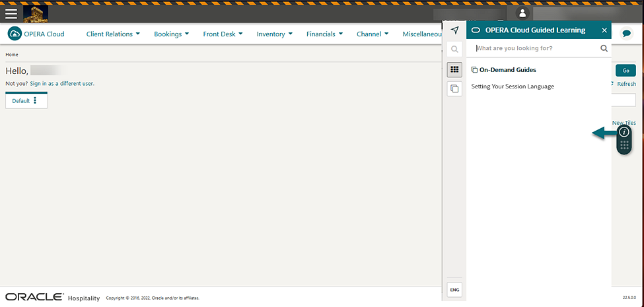This screenshot has width=644, height=307.
Task: Click Sign in as a different user link
Action: [x=62, y=83]
